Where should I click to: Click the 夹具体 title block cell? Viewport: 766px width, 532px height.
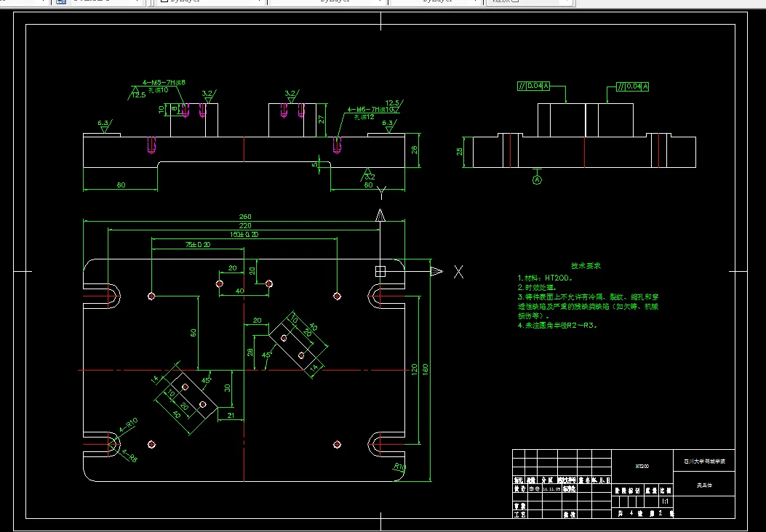coord(704,485)
